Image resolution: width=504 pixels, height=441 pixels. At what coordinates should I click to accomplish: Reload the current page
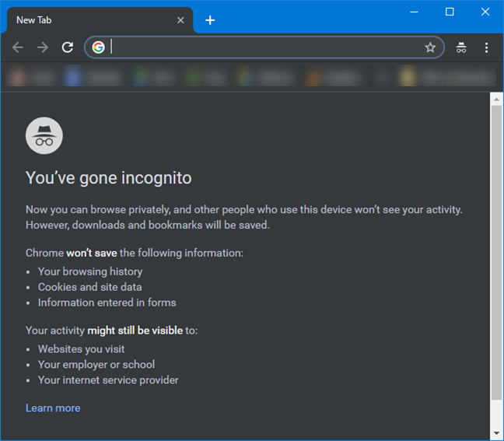(x=68, y=47)
